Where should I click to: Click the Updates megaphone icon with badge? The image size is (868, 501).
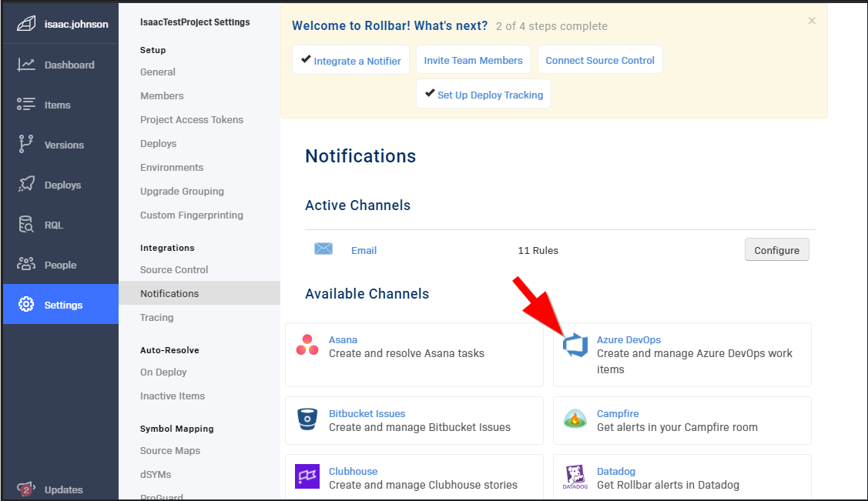coord(26,489)
